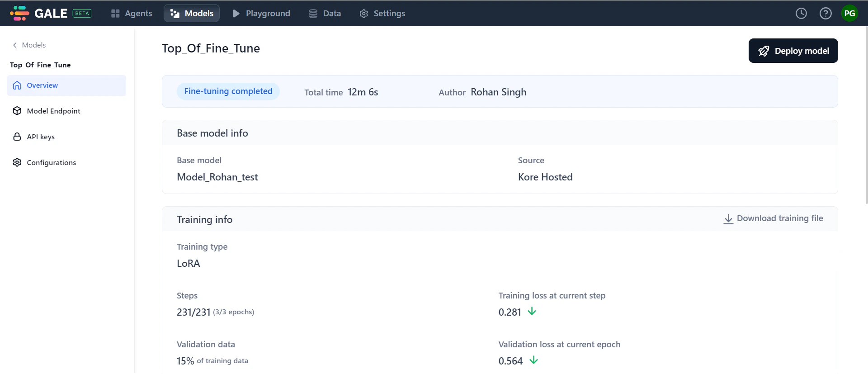
Task: Open the history clock icon
Action: [x=801, y=13]
